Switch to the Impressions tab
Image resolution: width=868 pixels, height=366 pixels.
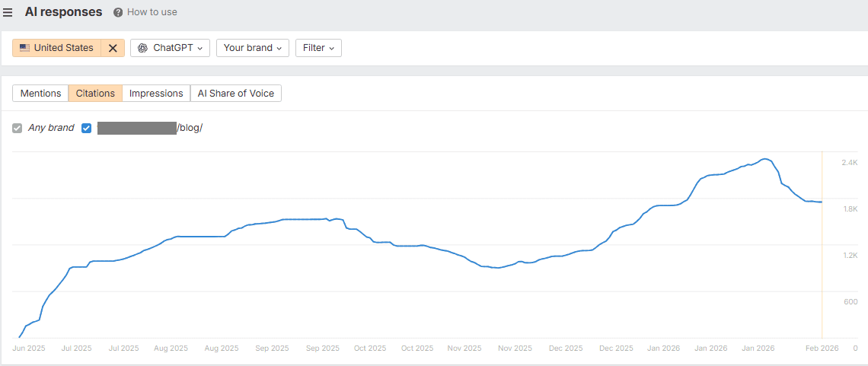click(x=156, y=93)
